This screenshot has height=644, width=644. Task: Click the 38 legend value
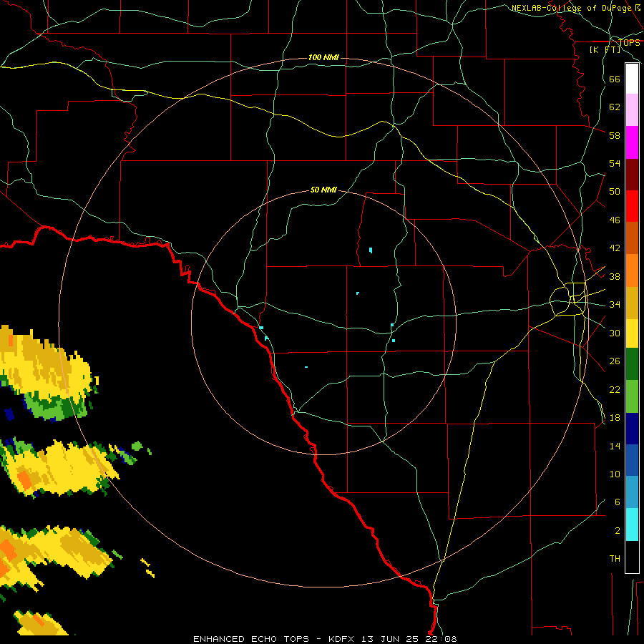point(615,276)
